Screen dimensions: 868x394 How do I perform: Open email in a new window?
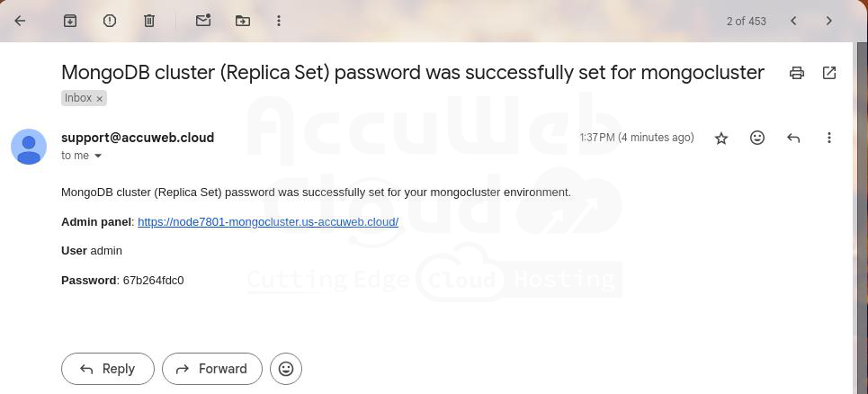tap(829, 73)
